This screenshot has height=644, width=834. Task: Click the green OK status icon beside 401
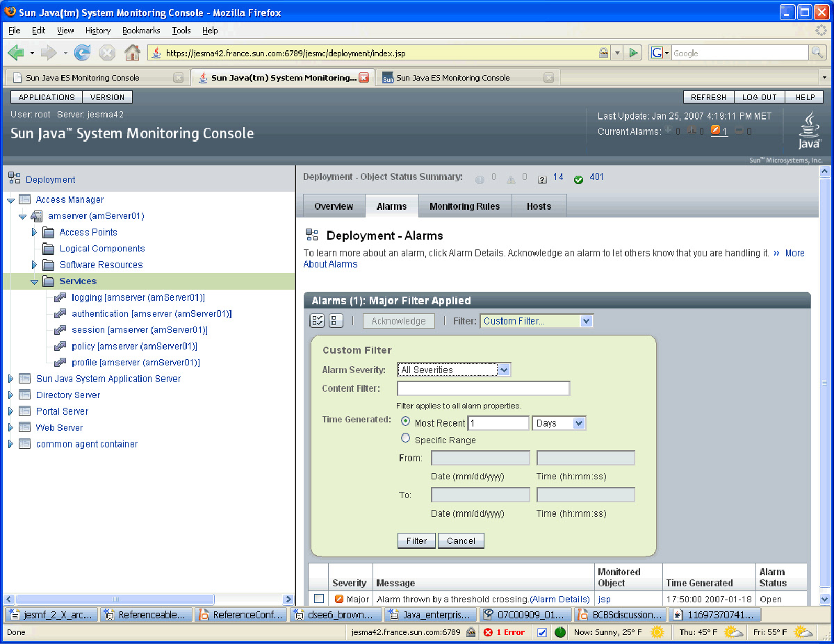point(578,180)
